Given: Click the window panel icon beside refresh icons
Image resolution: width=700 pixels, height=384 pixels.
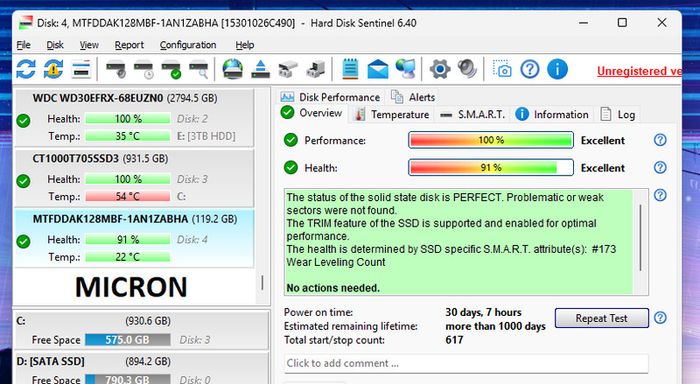Looking at the screenshot, I should pos(81,70).
